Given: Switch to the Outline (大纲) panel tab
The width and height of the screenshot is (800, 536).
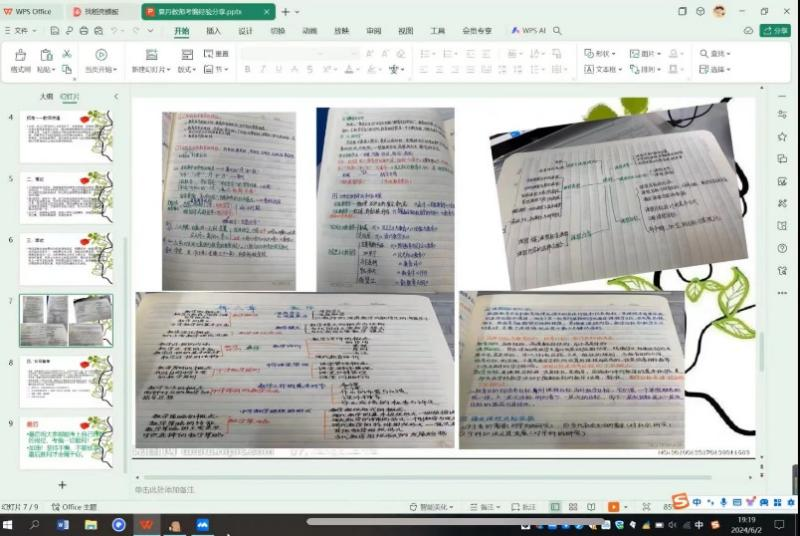Looking at the screenshot, I should pyautogui.click(x=46, y=97).
